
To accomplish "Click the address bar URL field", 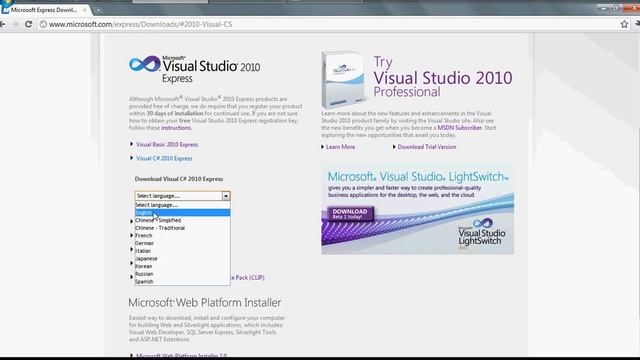I will pyautogui.click(x=327, y=24).
